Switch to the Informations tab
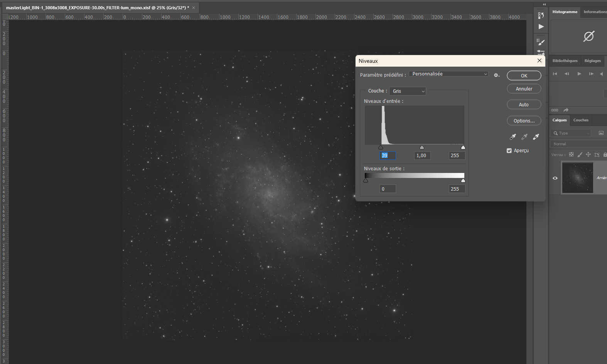Viewport: 607px width, 364px height. click(595, 12)
